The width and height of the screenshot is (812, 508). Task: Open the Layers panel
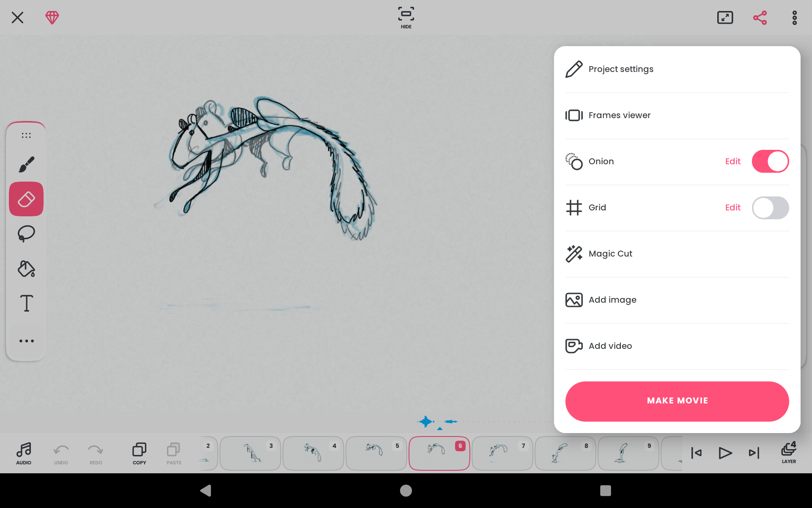click(x=788, y=453)
